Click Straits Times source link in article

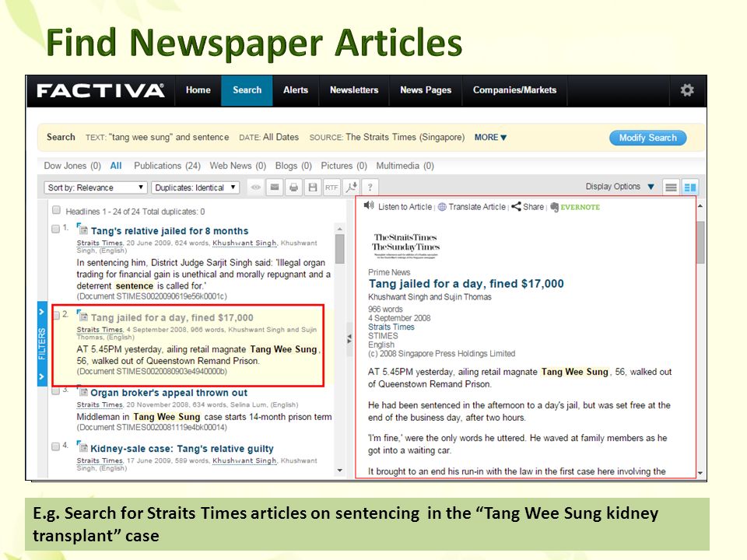[x=391, y=327]
